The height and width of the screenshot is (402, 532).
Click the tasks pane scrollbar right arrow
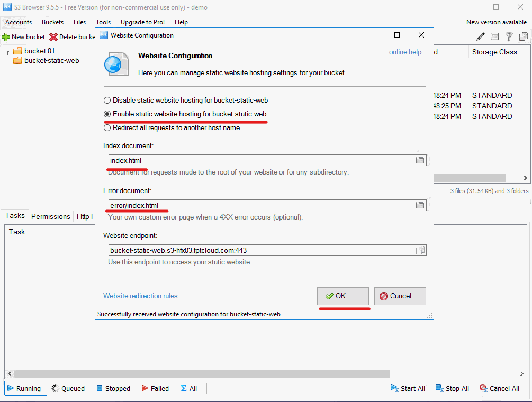click(x=522, y=373)
